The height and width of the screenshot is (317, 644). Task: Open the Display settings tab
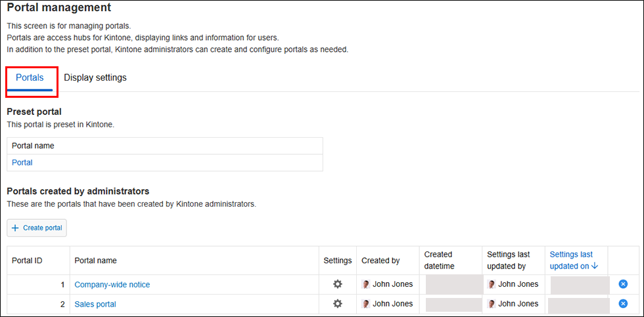pyautogui.click(x=95, y=77)
